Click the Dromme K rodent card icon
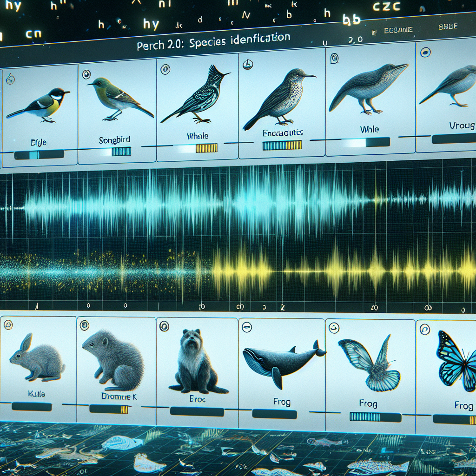Viewport: 476px width, 476px height. [85, 325]
